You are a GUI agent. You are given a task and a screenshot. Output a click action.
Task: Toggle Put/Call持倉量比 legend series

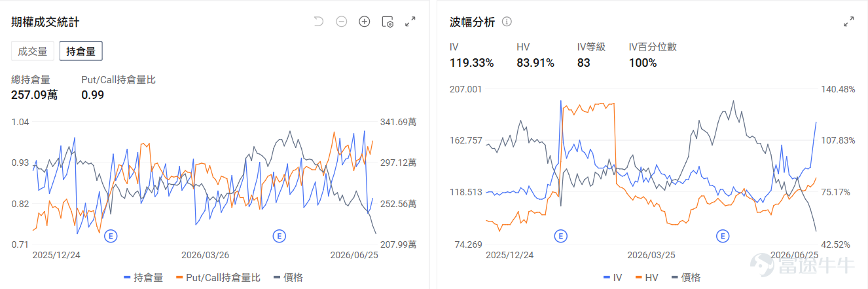pyautogui.click(x=218, y=277)
